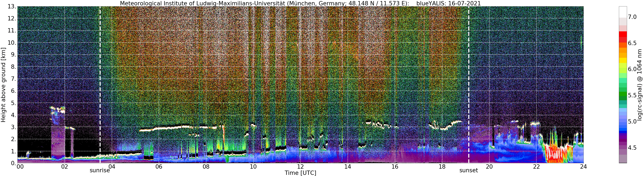Click the time tick label '00'

(x=20, y=167)
